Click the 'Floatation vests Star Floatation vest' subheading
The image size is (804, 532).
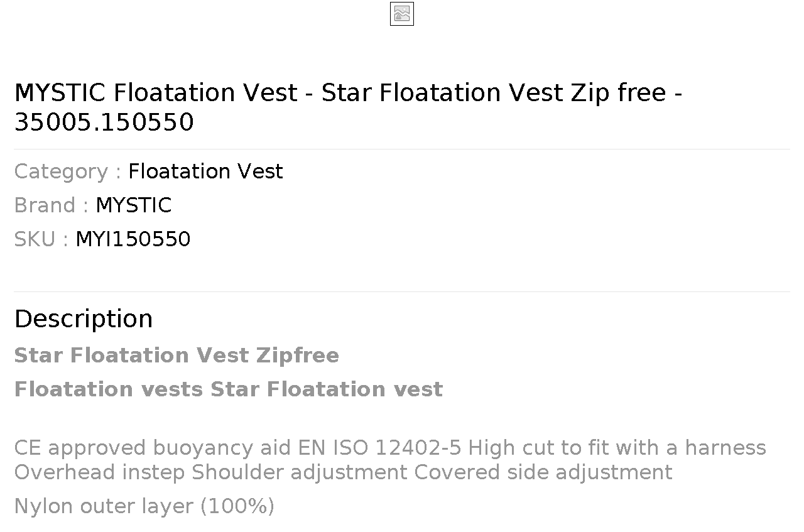pos(229,389)
